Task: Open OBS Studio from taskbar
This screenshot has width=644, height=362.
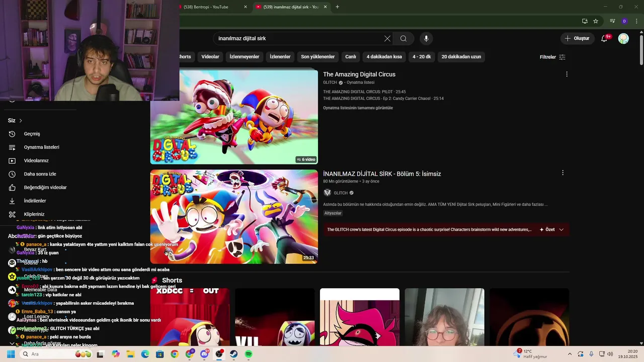Action: click(x=219, y=354)
